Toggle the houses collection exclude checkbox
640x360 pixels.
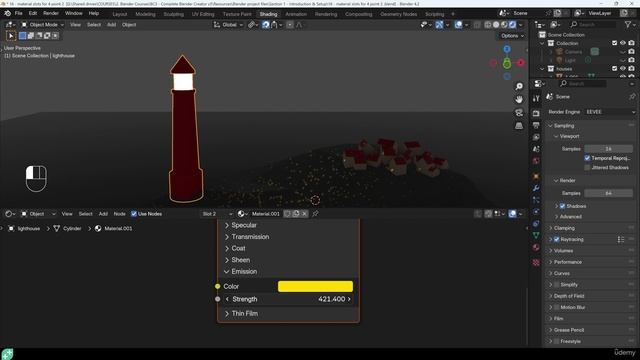(x=614, y=69)
